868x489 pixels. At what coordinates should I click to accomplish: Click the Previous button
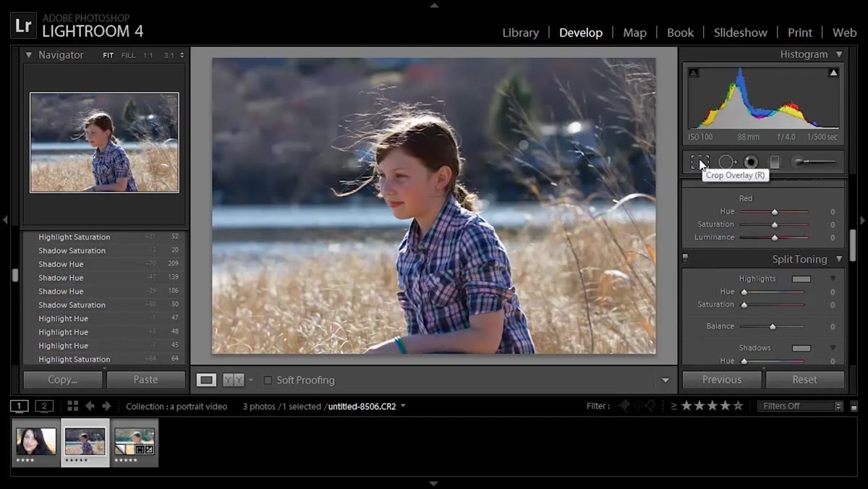pos(722,380)
